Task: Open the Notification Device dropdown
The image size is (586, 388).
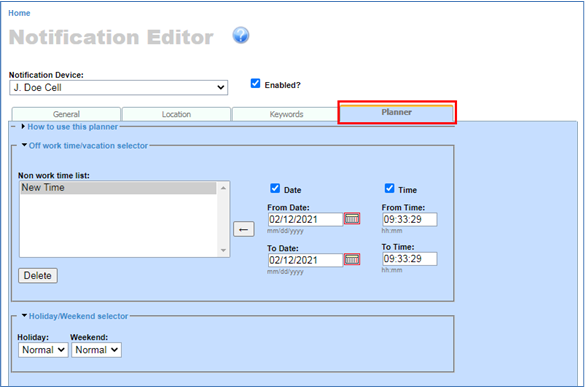Action: [118, 87]
